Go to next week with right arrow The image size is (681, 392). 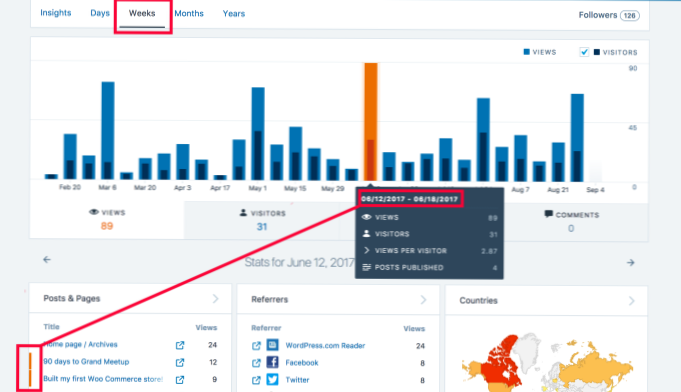[631, 263]
